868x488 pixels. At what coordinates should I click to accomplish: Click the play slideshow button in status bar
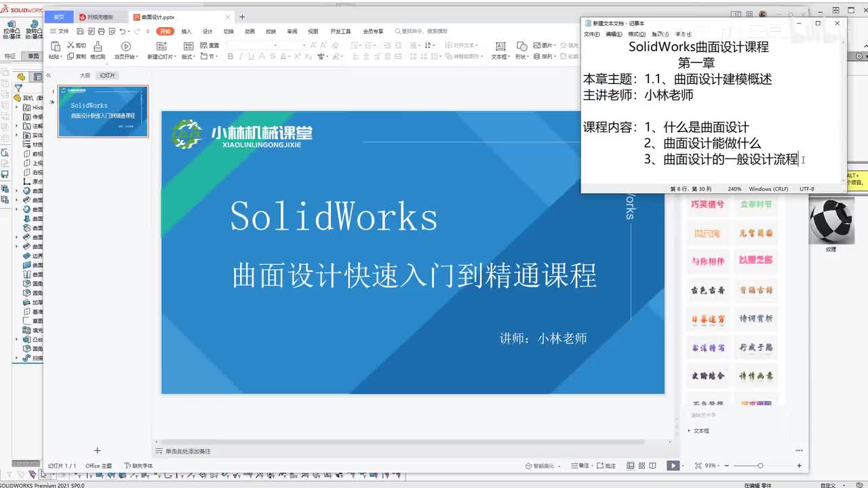(673, 466)
